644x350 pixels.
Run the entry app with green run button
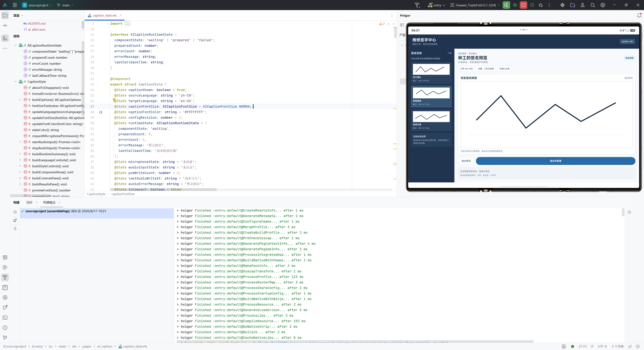point(506,5)
